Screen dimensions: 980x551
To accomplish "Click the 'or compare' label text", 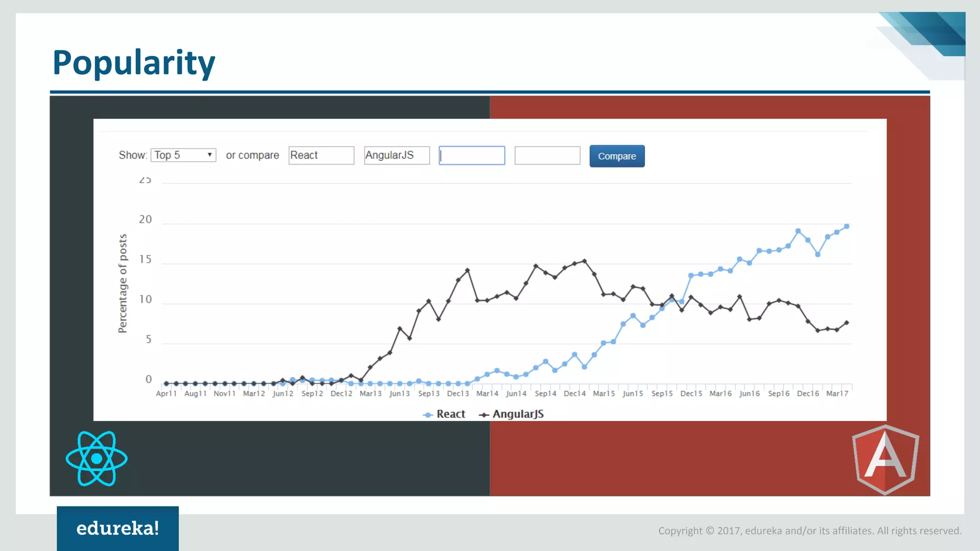I will click(x=252, y=155).
